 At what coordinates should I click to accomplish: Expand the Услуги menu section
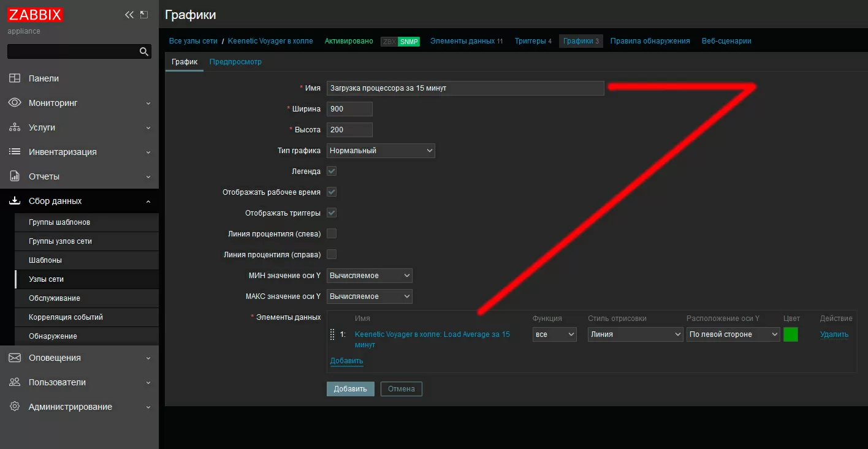click(x=148, y=127)
